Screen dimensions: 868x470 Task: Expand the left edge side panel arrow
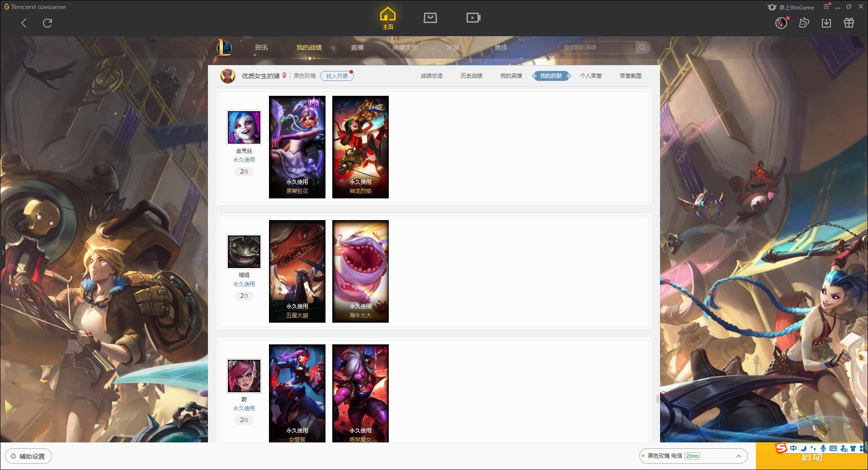pos(2,252)
